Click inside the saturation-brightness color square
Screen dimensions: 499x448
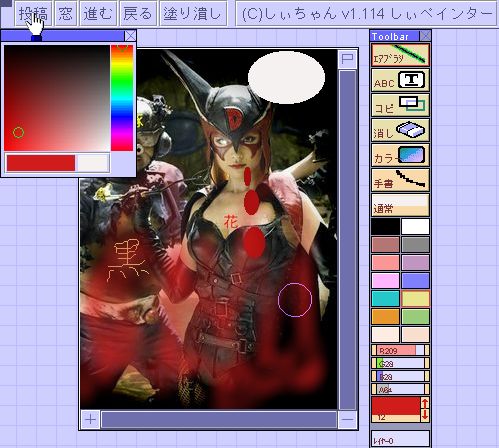point(57,98)
